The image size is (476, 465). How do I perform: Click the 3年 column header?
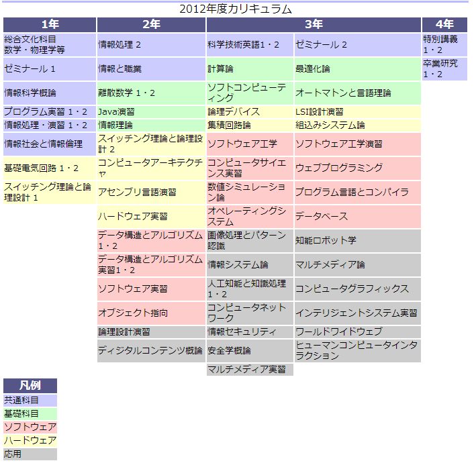pos(314,25)
